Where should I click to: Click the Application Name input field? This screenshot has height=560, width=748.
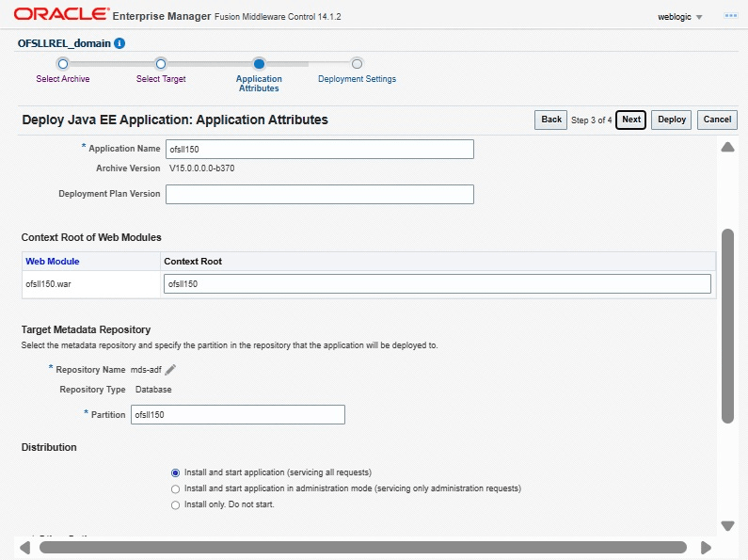[x=320, y=150]
